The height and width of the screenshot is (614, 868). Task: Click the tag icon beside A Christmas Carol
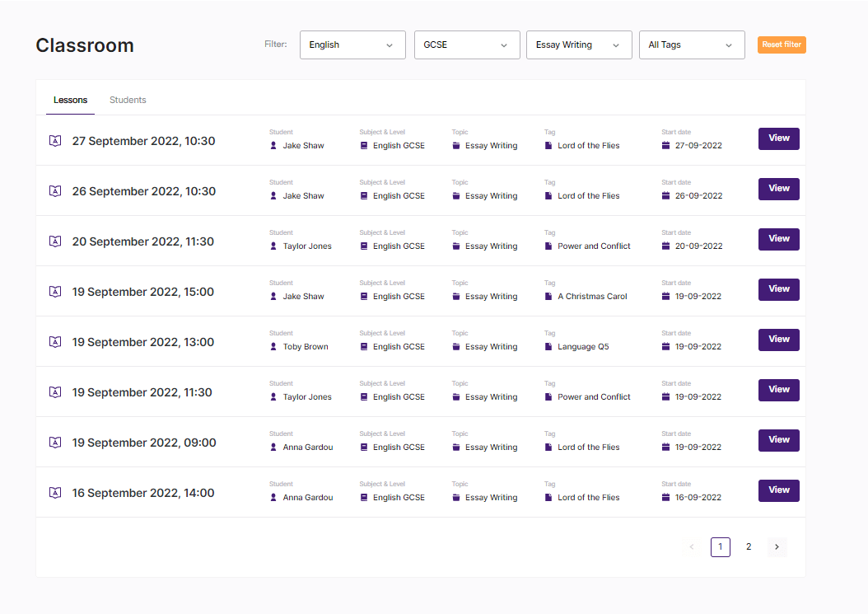coord(548,297)
